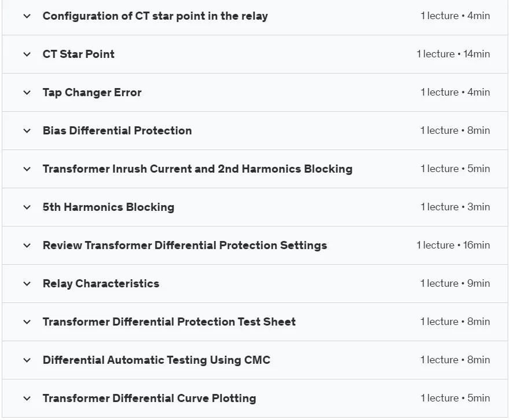This screenshot has height=420, width=510.
Task: Select Transformer Differential Curve Plotting title
Action: pyautogui.click(x=149, y=398)
